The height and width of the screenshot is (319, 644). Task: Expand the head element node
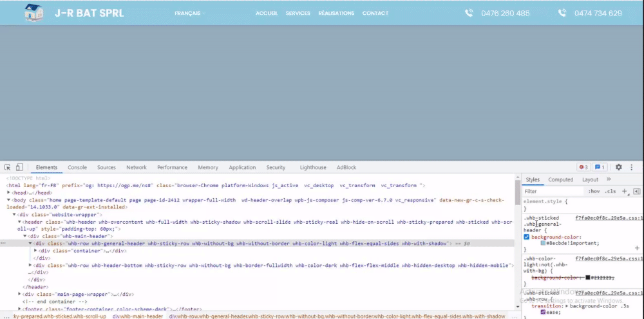[x=8, y=192]
